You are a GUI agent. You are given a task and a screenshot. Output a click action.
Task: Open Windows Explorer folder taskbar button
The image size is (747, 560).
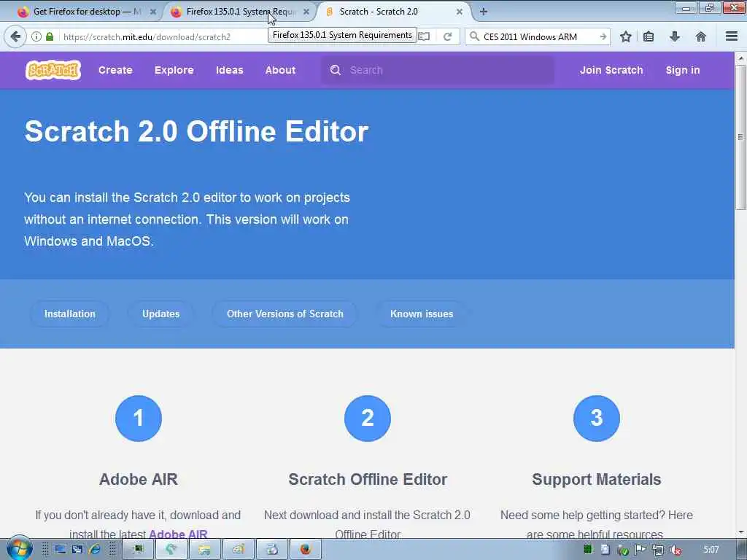[204, 550]
